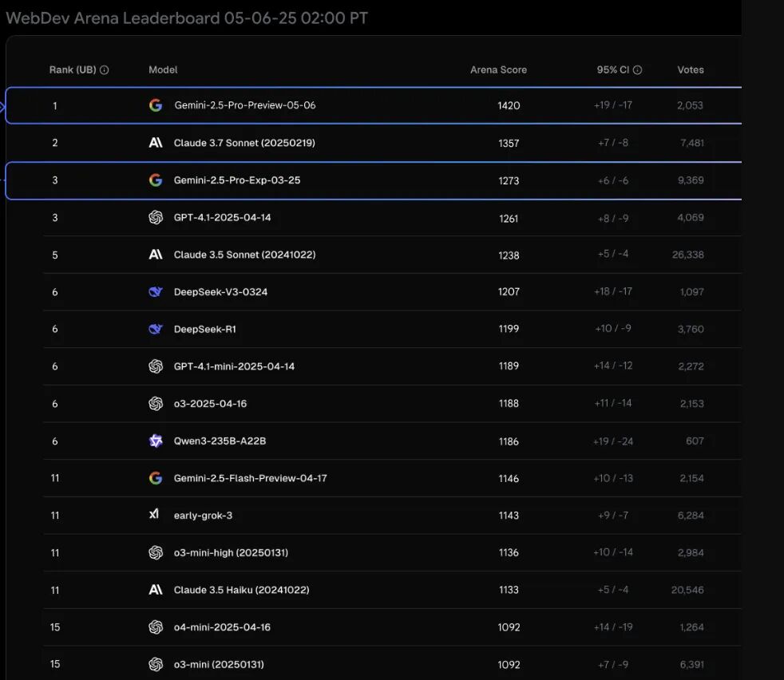Open the Claude 3.7 Sonnet (20250219) model name
The width and height of the screenshot is (784, 680).
pyautogui.click(x=244, y=143)
